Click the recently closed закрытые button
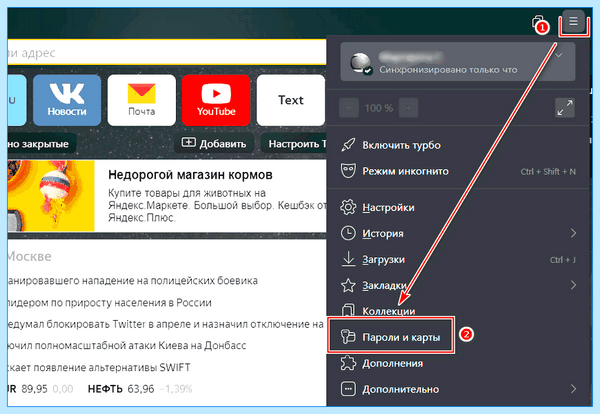The height and width of the screenshot is (414, 600). point(41,144)
